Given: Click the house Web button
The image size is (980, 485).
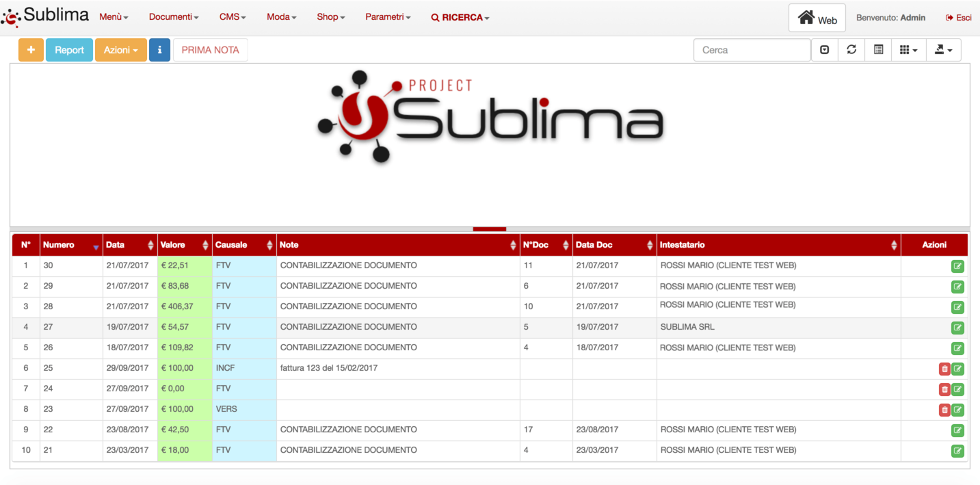Looking at the screenshot, I should point(817,18).
